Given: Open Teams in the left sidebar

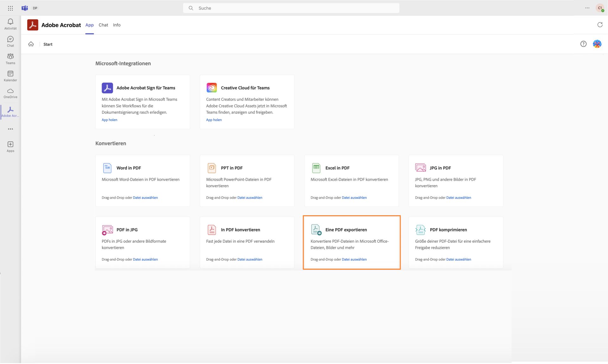Looking at the screenshot, I should (x=10, y=59).
